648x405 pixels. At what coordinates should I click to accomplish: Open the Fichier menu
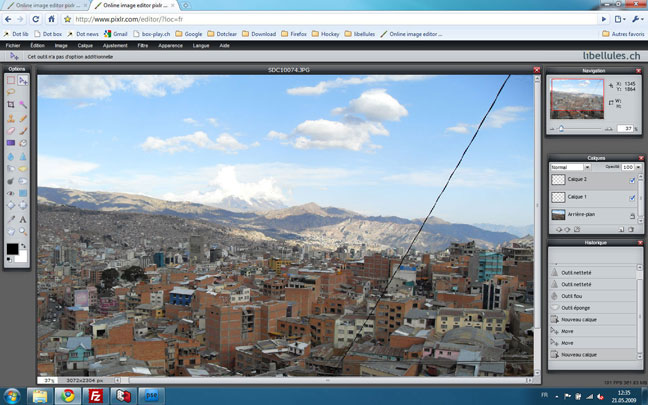[x=13, y=45]
